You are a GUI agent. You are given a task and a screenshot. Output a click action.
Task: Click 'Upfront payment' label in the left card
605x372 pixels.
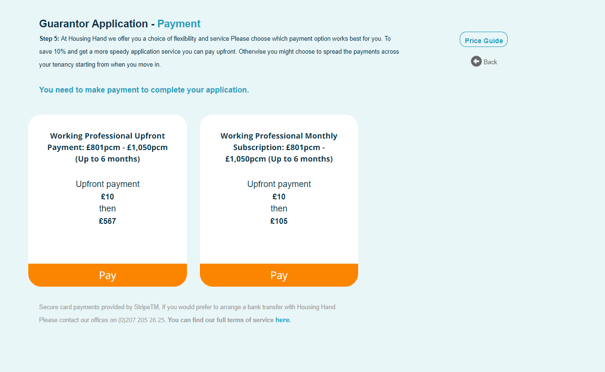point(107,184)
